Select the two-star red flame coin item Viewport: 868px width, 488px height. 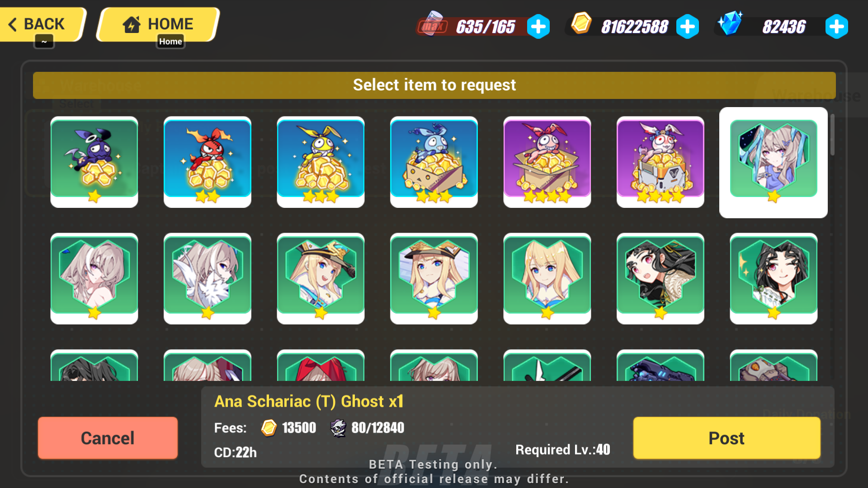[x=208, y=162]
